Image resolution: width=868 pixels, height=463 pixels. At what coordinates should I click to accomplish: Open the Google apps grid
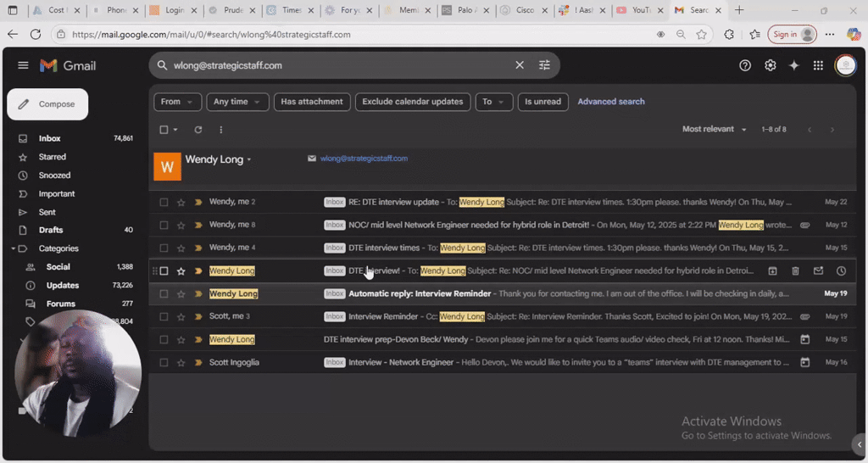pyautogui.click(x=818, y=65)
